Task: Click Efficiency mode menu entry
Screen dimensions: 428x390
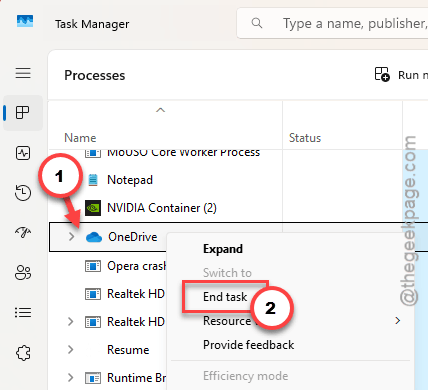Action: (x=245, y=376)
